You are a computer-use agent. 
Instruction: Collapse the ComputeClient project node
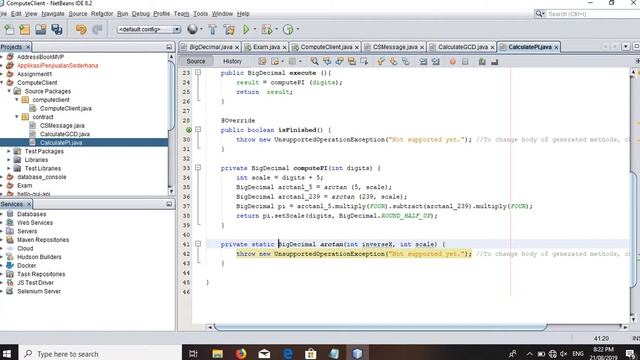click(2, 82)
